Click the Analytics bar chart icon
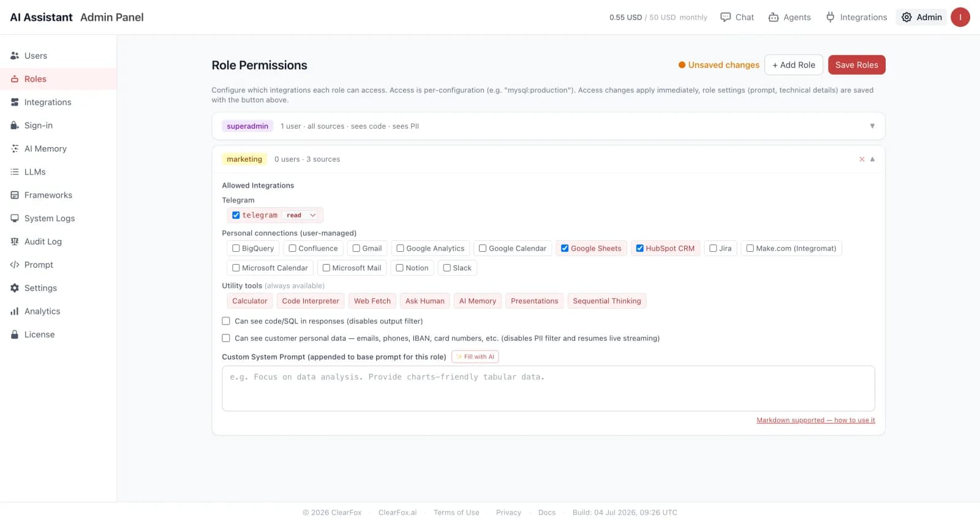Image resolution: width=980 pixels, height=522 pixels. pos(15,312)
